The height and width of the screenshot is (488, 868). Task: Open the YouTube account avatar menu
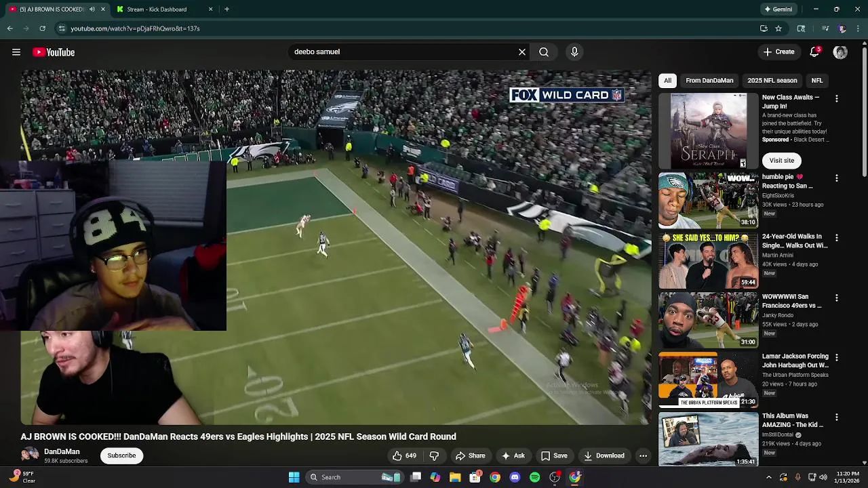[840, 52]
